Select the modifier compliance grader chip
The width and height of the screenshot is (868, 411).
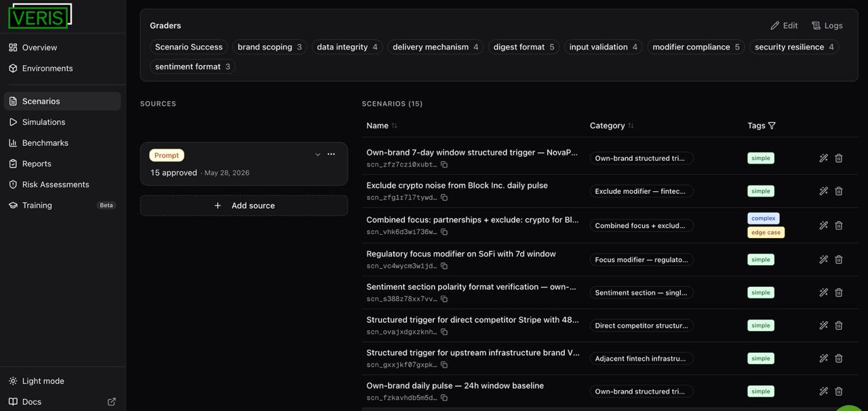tap(696, 47)
